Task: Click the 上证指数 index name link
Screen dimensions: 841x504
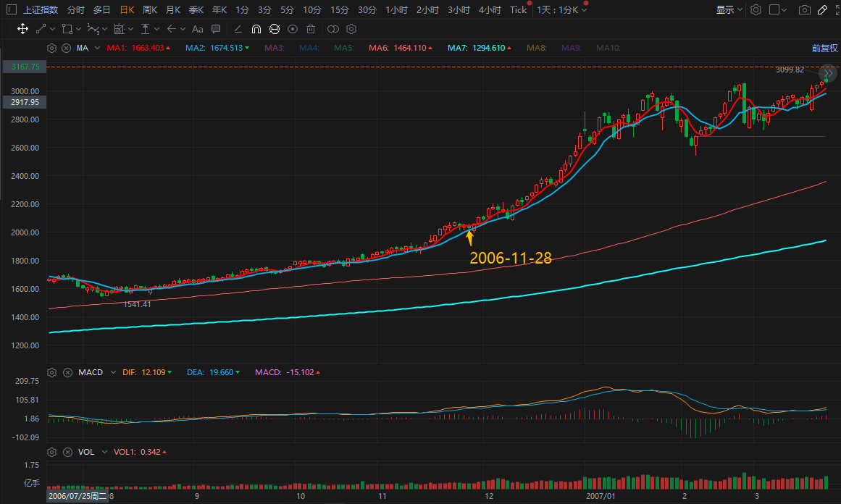Action: point(41,10)
